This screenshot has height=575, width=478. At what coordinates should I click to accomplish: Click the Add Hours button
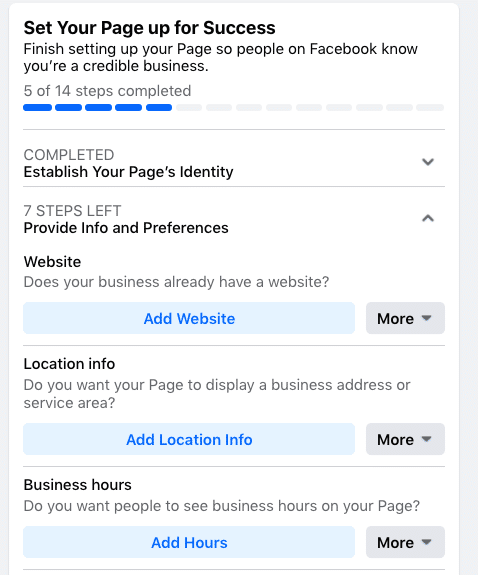pyautogui.click(x=189, y=542)
